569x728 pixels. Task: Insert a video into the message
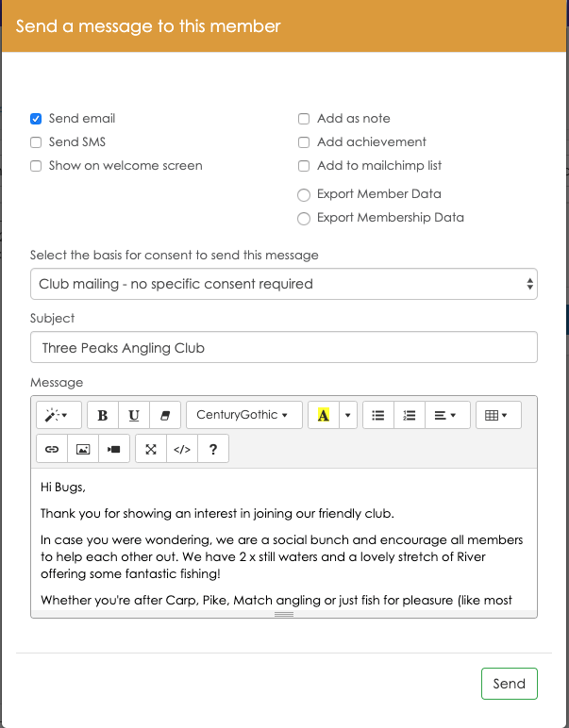(113, 450)
